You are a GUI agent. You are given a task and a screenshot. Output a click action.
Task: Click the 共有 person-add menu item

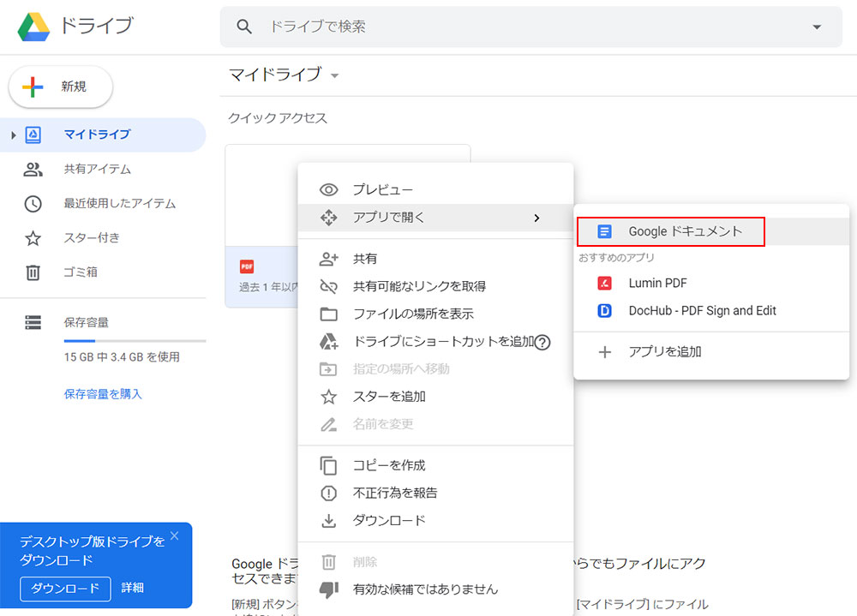click(x=364, y=259)
